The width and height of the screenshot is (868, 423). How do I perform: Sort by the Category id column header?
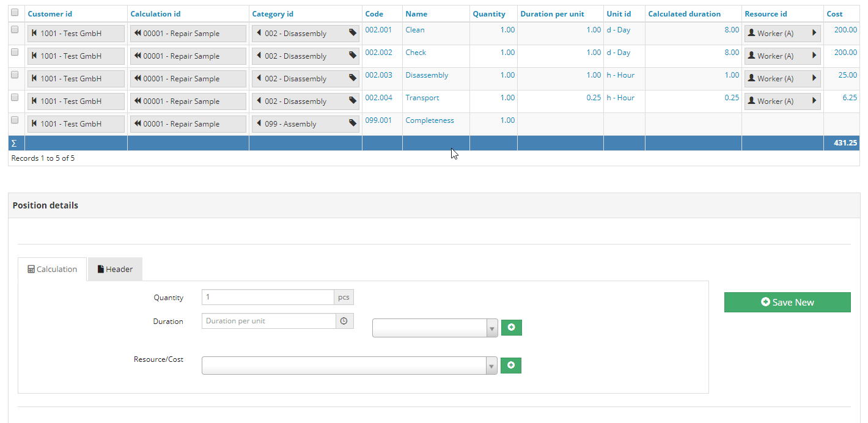(273, 14)
